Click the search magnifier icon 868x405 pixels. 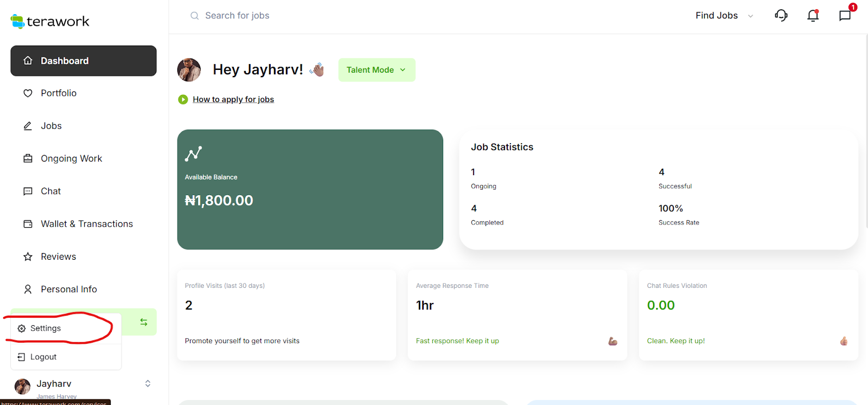click(194, 16)
